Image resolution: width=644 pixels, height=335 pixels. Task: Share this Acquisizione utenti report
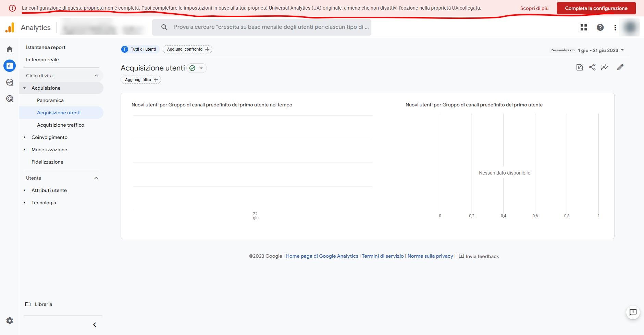pyautogui.click(x=592, y=67)
